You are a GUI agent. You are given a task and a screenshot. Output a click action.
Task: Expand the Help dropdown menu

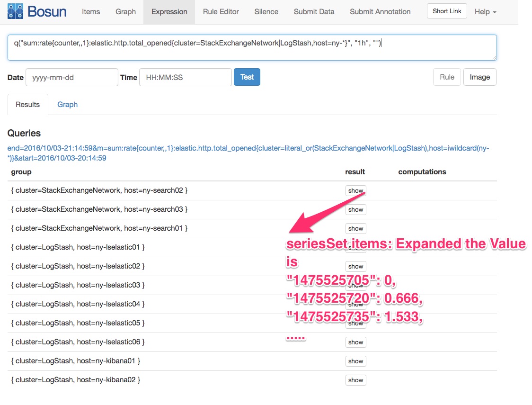[x=485, y=12]
